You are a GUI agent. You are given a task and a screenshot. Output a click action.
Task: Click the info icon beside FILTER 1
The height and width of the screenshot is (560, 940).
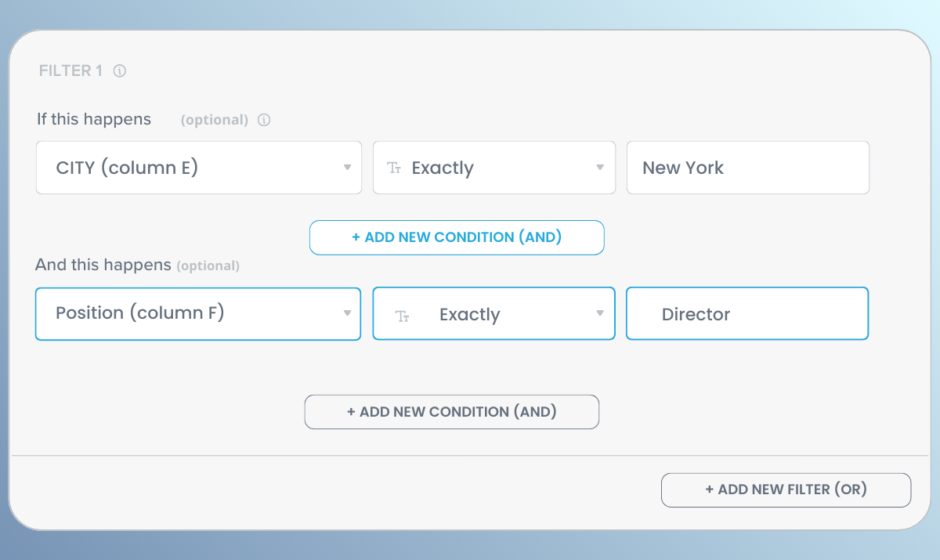[x=119, y=70]
